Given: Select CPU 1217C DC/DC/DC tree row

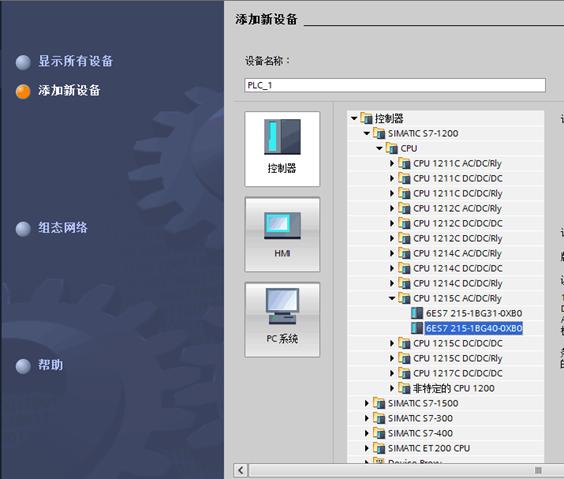Looking at the screenshot, I should pyautogui.click(x=446, y=373).
